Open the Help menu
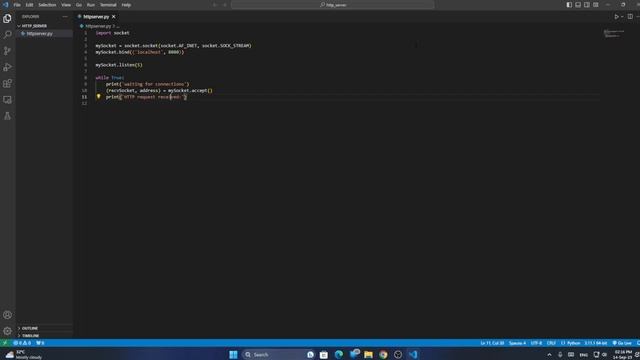 [x=126, y=5]
